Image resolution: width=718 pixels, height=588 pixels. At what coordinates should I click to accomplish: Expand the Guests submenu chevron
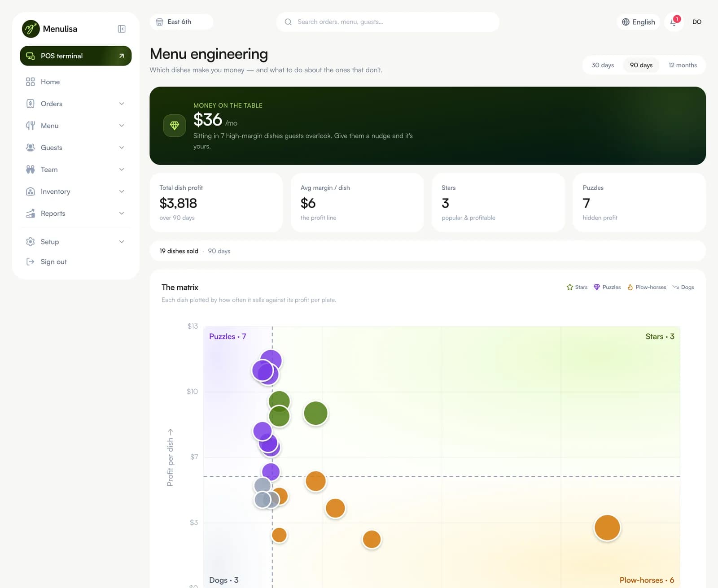point(122,148)
